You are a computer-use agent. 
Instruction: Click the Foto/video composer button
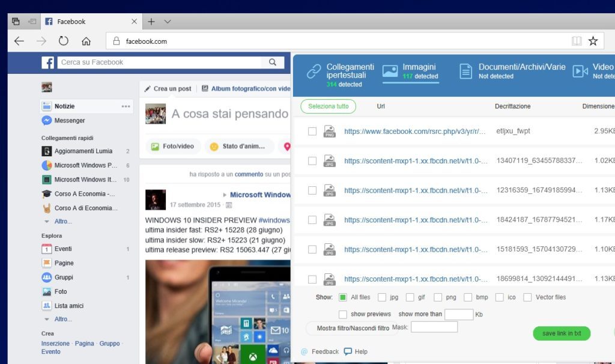pos(173,147)
